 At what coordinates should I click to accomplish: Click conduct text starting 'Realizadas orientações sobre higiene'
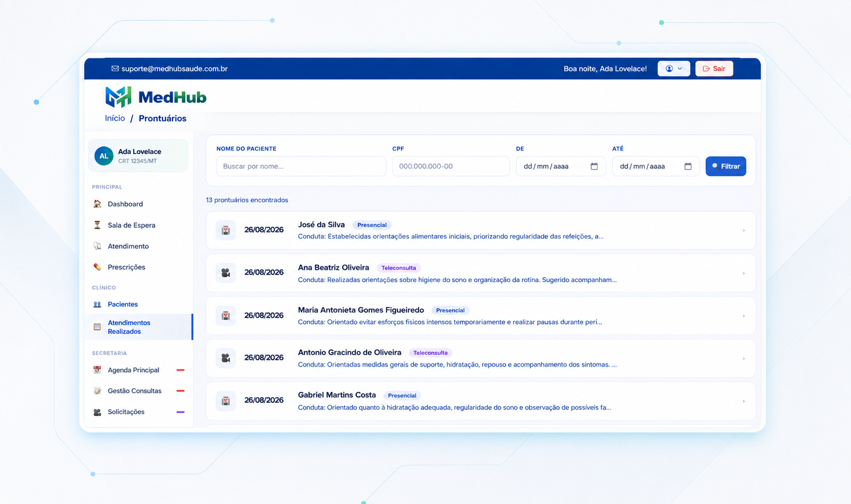pyautogui.click(x=457, y=280)
